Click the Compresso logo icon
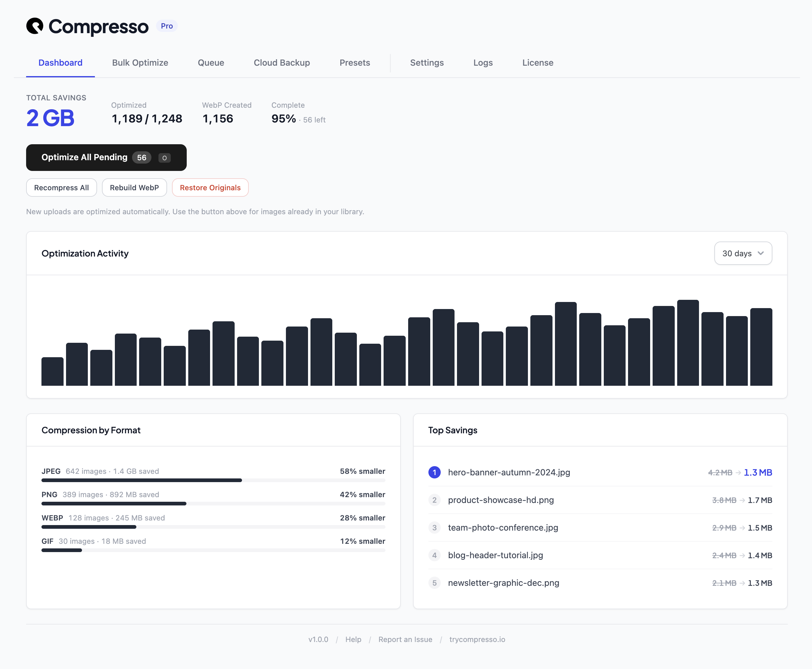 point(36,26)
